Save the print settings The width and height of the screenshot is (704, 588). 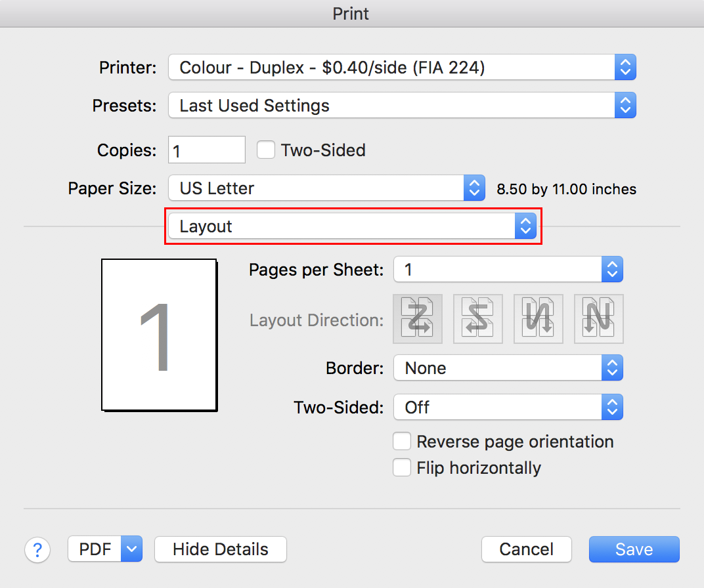[633, 549]
